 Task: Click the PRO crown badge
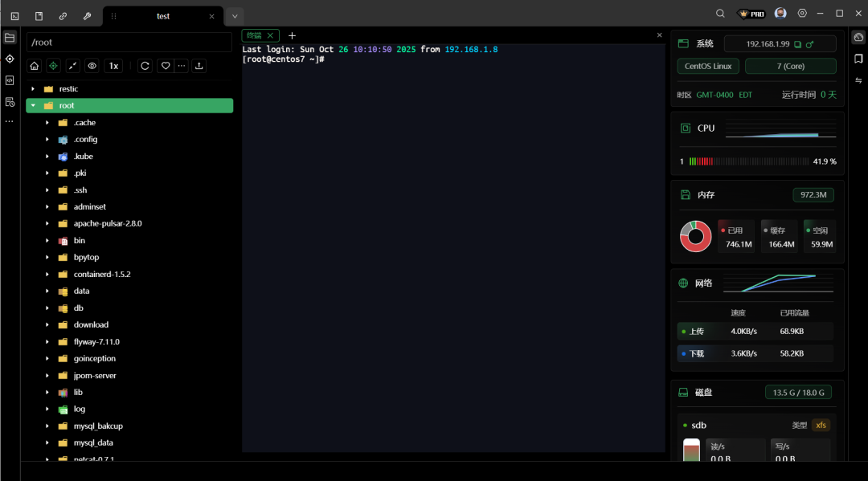751,14
